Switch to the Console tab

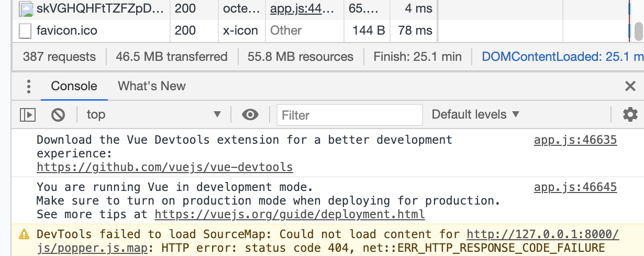(x=74, y=86)
